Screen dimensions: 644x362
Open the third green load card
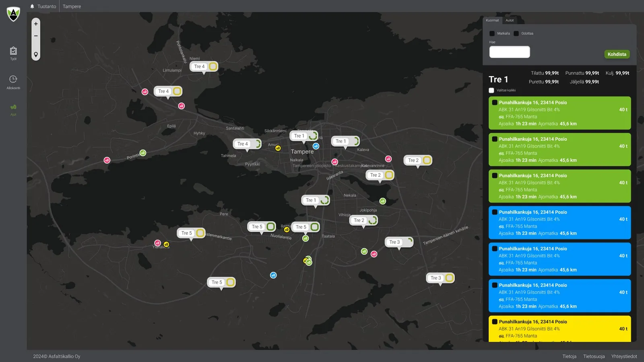(559, 186)
